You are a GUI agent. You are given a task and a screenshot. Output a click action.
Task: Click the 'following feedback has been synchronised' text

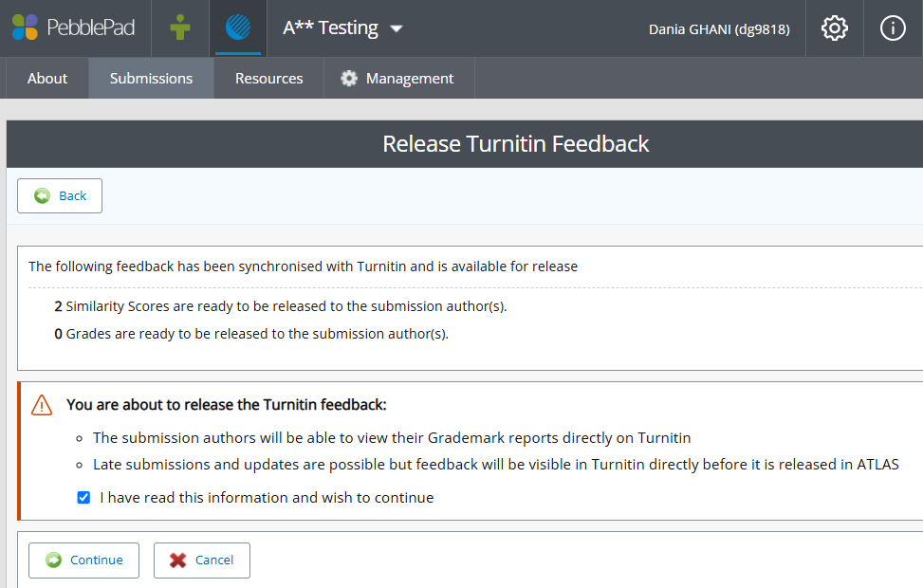click(x=304, y=266)
